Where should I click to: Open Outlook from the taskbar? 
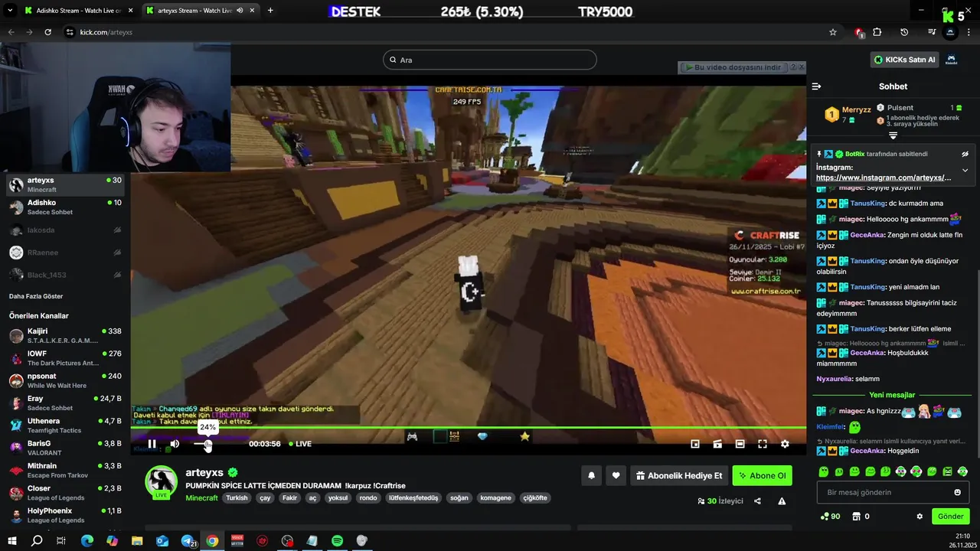tap(162, 541)
